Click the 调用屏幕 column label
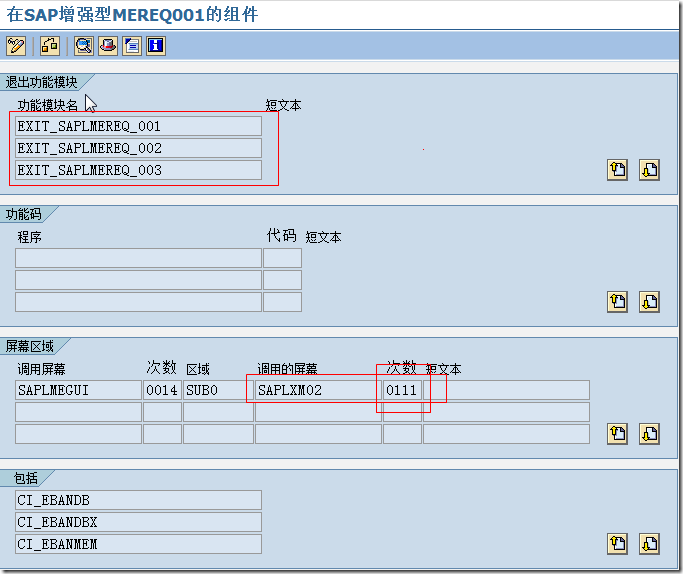683x574 pixels. click(41, 369)
